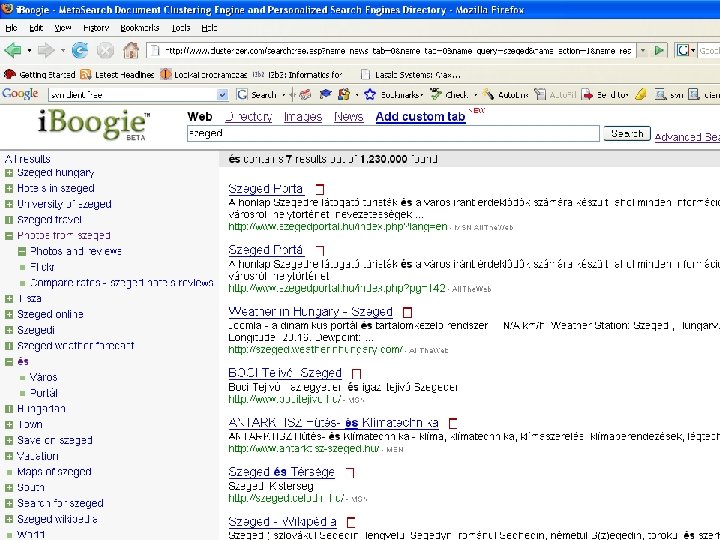Expand the Tisza cluster
720x540 pixels.
tap(9, 298)
